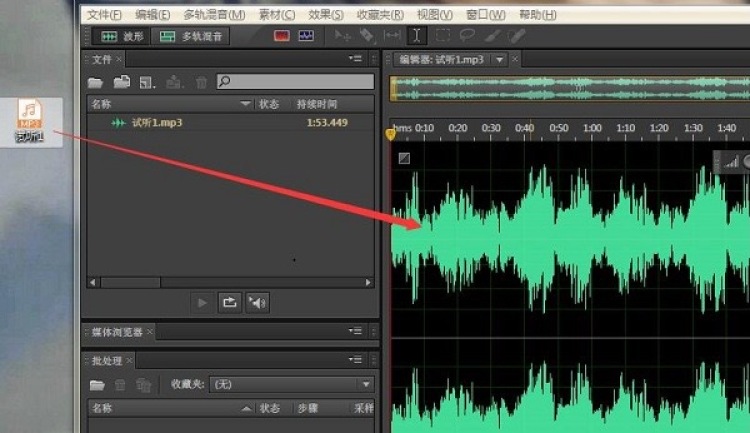Select the Paintbrush Selection tool
Viewport: 750px width, 433px height.
tap(492, 36)
